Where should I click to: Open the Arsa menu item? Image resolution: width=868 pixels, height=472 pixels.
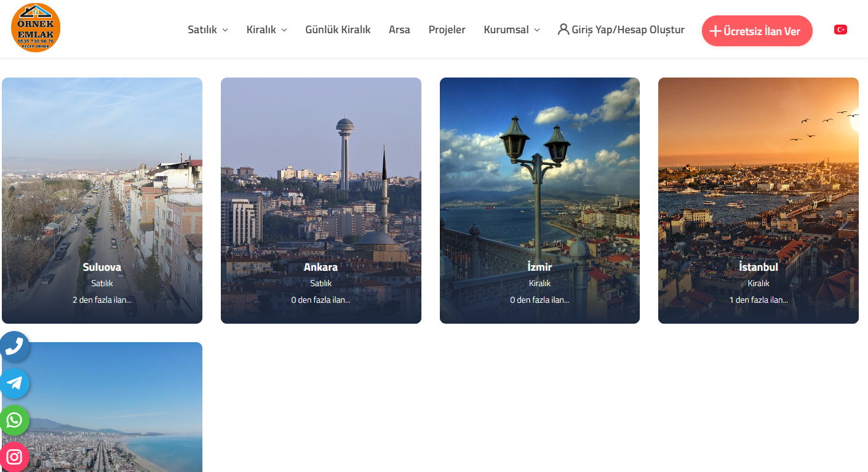coord(399,30)
